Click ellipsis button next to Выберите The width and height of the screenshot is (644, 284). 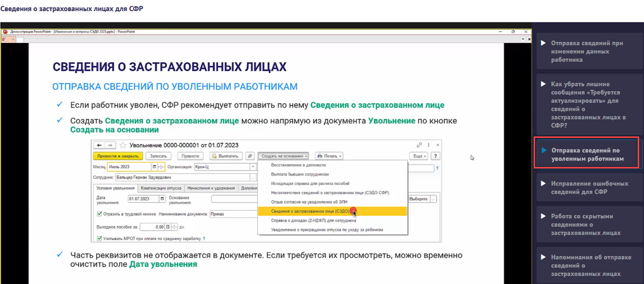coord(433,199)
